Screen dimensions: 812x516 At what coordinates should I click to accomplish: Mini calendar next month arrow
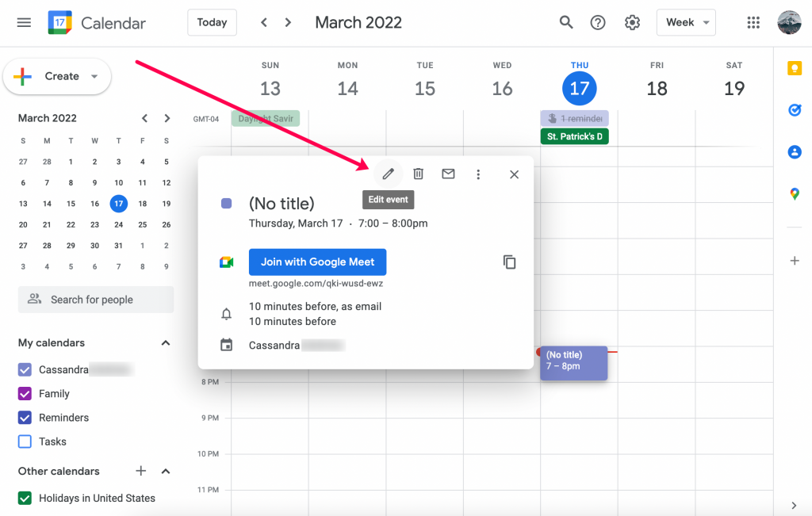(167, 118)
